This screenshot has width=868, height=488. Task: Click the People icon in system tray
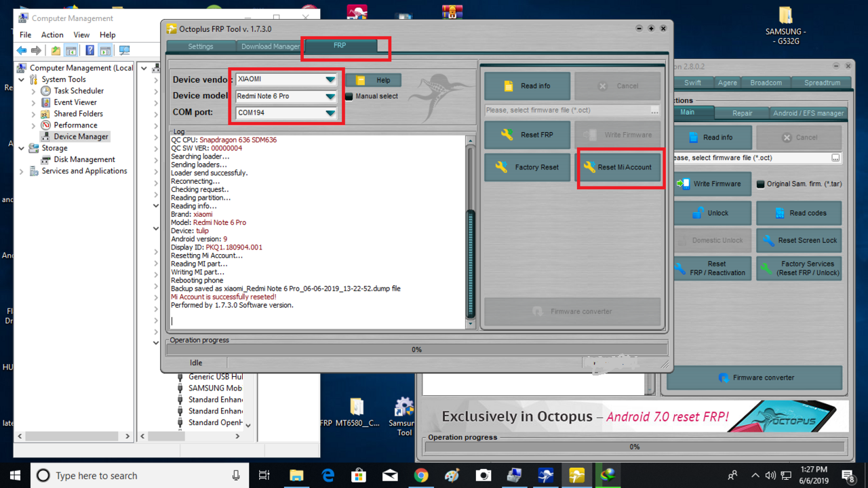point(733,475)
